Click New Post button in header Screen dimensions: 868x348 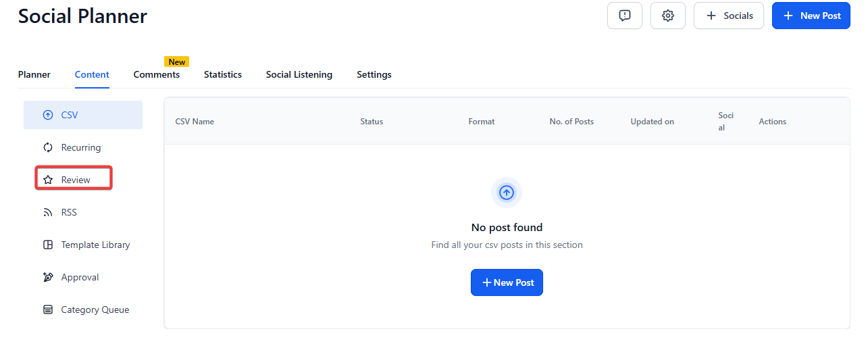coord(811,16)
